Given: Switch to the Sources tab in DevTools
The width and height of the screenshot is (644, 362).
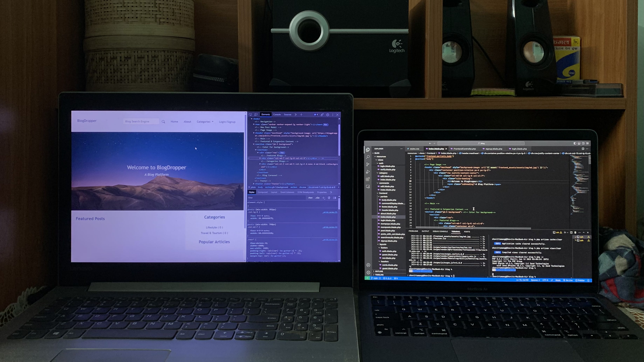Looking at the screenshot, I should click(287, 115).
